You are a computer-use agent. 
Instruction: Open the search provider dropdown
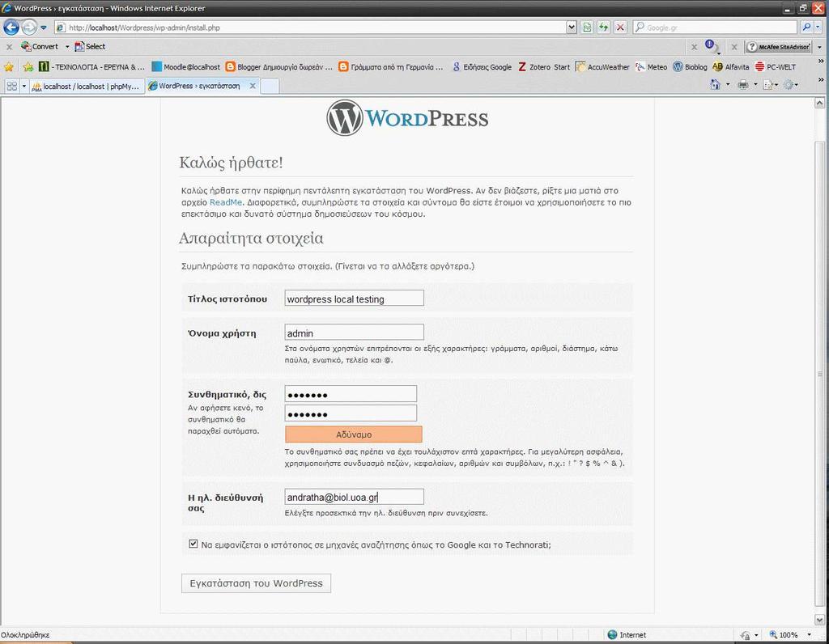pos(818,28)
